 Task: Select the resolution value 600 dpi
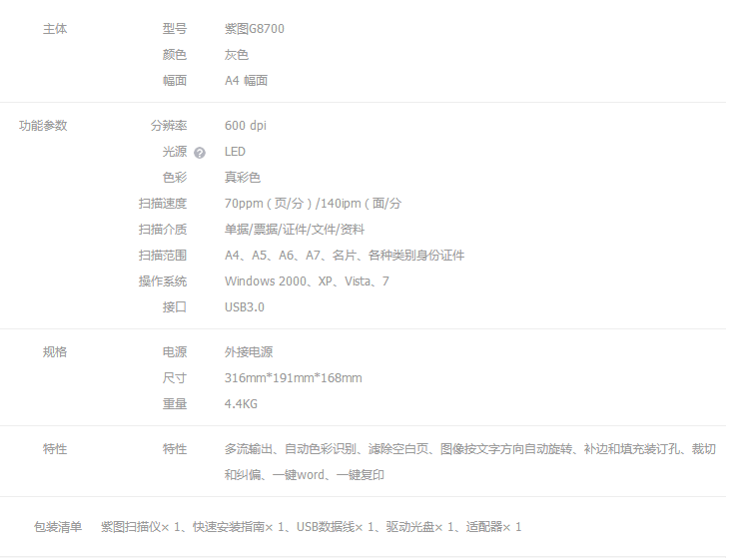click(246, 126)
